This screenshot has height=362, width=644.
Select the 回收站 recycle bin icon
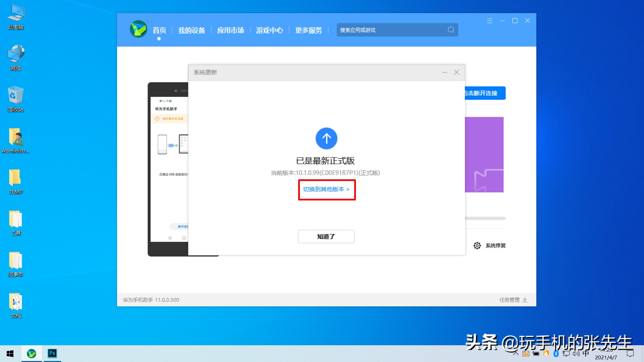coord(16,99)
